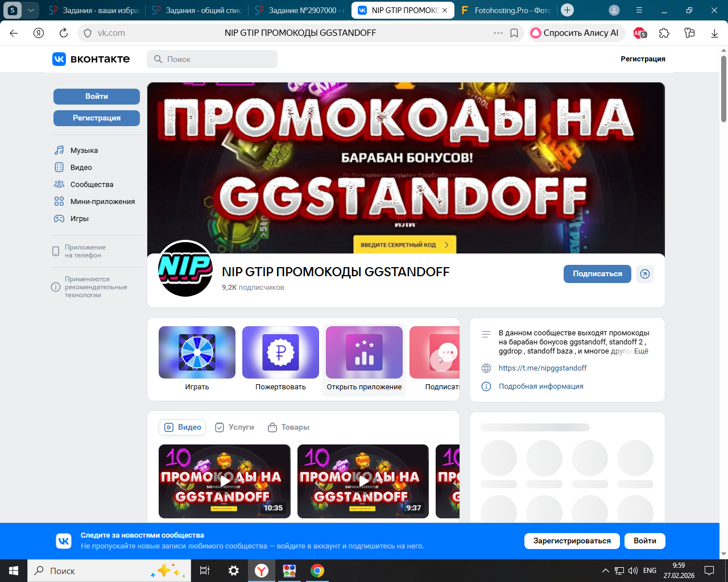Open the Пожертвовать ruble app icon
This screenshot has width=728, height=582.
click(x=280, y=352)
